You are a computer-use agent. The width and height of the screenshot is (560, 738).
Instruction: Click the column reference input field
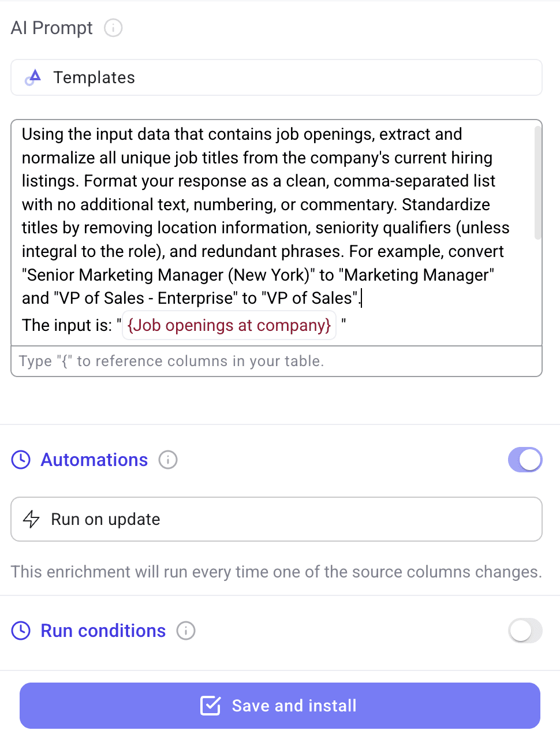277,361
